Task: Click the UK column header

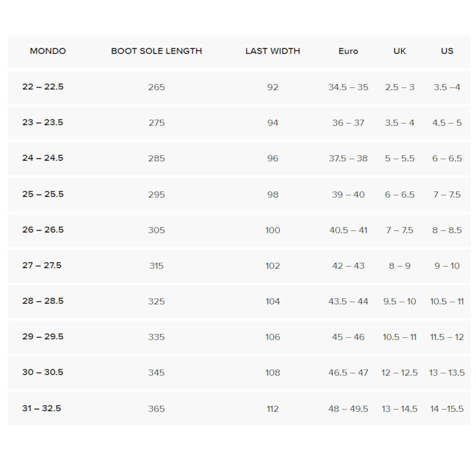Action: coord(399,51)
